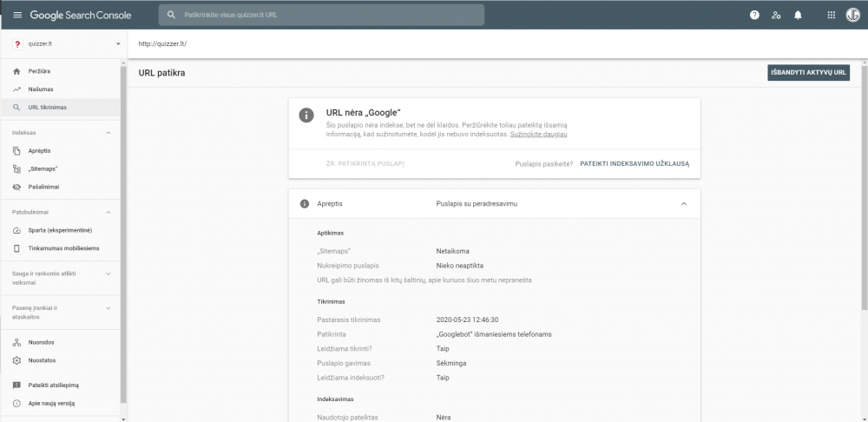The height and width of the screenshot is (422, 868).
Task: Expand Pasenę įrankiai ir ataskaitos section
Action: (x=108, y=308)
